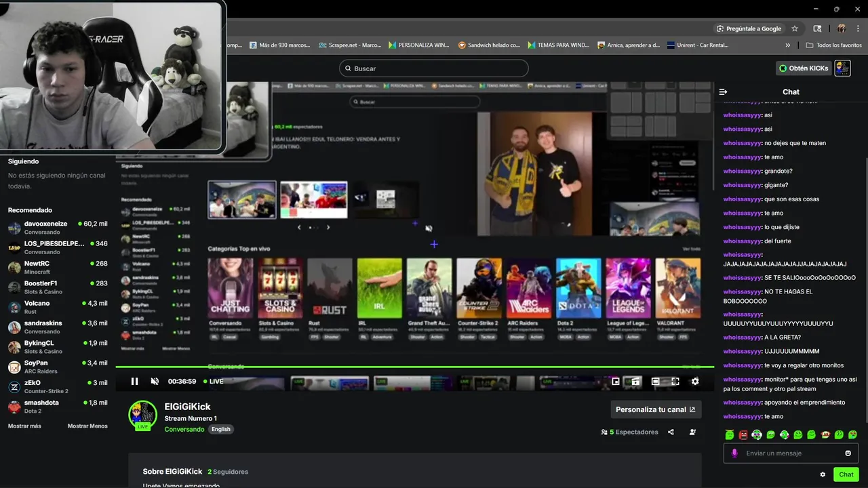Open Sandwich helado co... bookmark
Screen dimensions: 868x488
(x=489, y=45)
